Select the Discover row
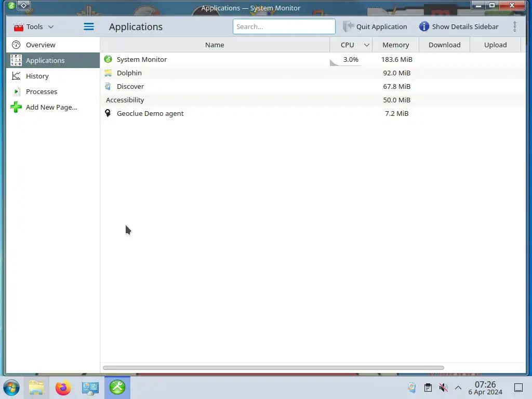Viewport: 532px width, 399px height. tap(313, 87)
